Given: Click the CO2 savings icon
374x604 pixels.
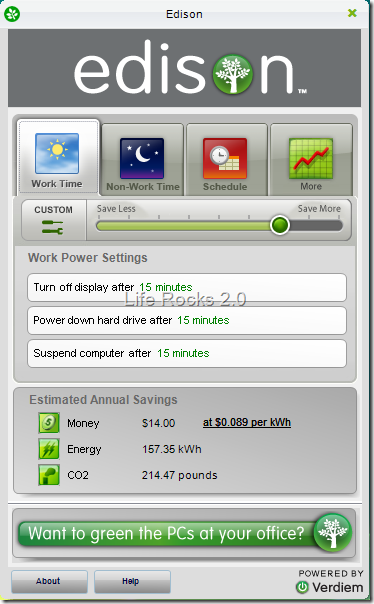Looking at the screenshot, I should [x=49, y=475].
